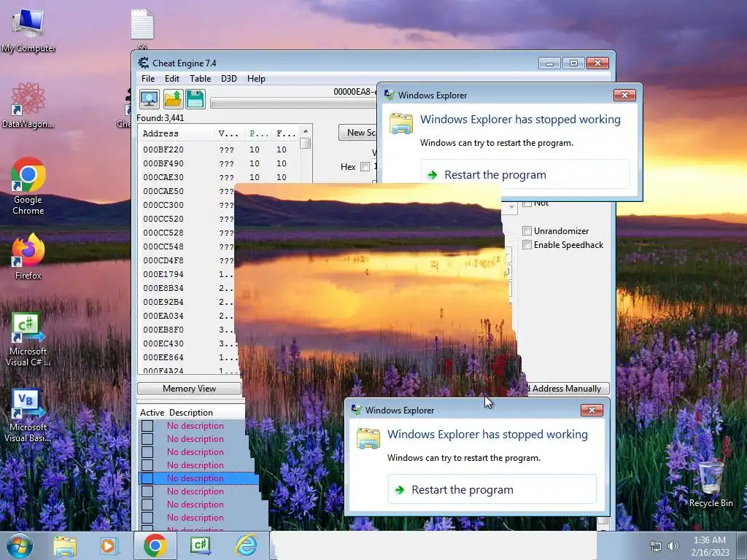
Task: Click the Cheat Engine title bar logo icon
Action: click(143, 63)
